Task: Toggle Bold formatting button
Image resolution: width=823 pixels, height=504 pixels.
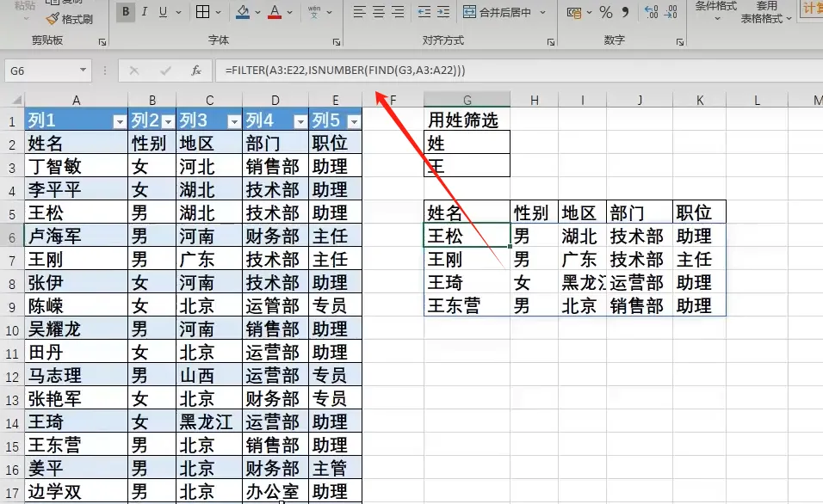Action: point(126,11)
